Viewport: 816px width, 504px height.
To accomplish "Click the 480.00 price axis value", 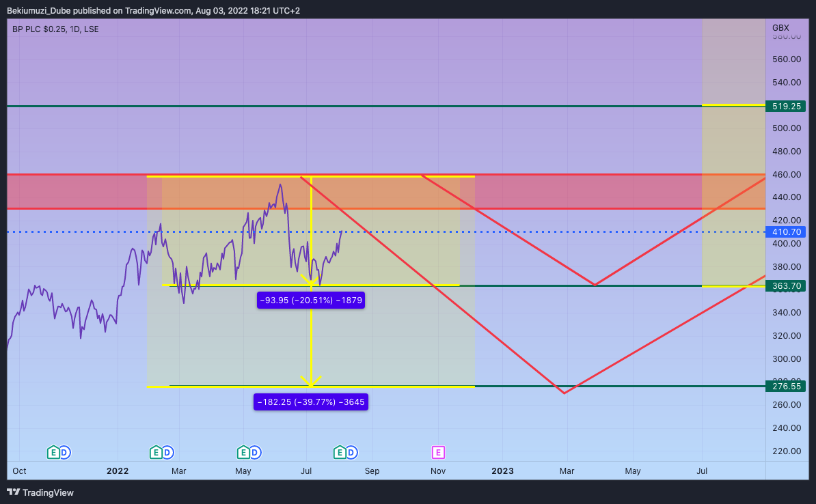I will [x=787, y=152].
